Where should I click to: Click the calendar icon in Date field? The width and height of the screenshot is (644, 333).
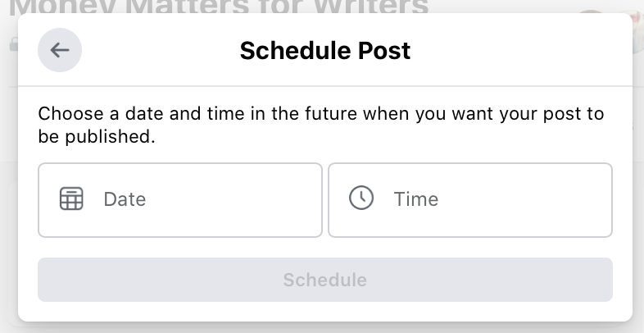tap(72, 199)
